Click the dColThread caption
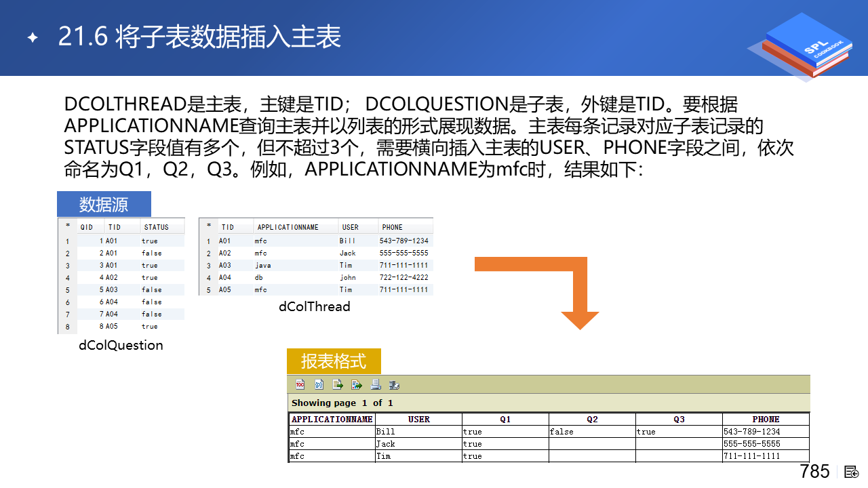This screenshot has height=488, width=868. pos(315,306)
